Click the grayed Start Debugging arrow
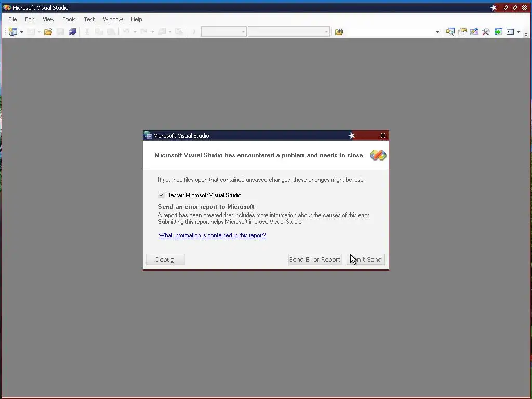This screenshot has height=399, width=532. point(194,32)
